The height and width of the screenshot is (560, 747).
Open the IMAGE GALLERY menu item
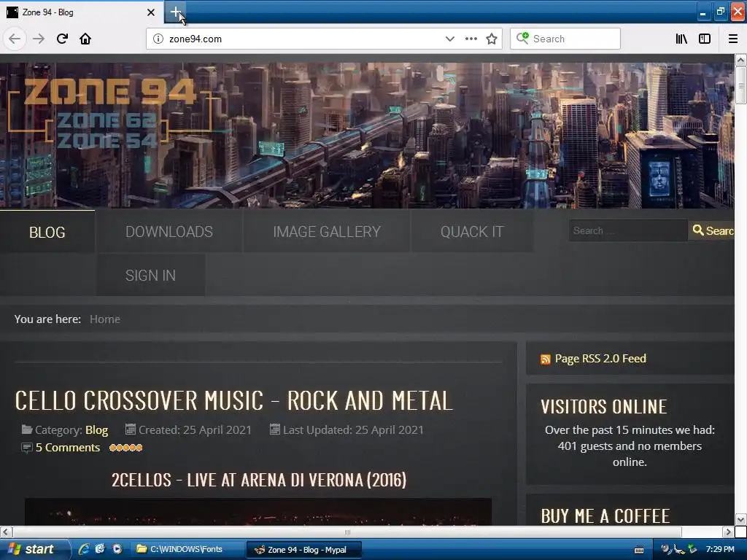(x=327, y=232)
